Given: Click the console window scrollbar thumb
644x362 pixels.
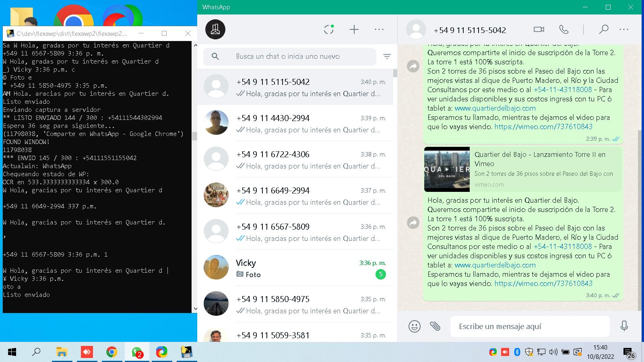Looking at the screenshot, I should 195,136.
